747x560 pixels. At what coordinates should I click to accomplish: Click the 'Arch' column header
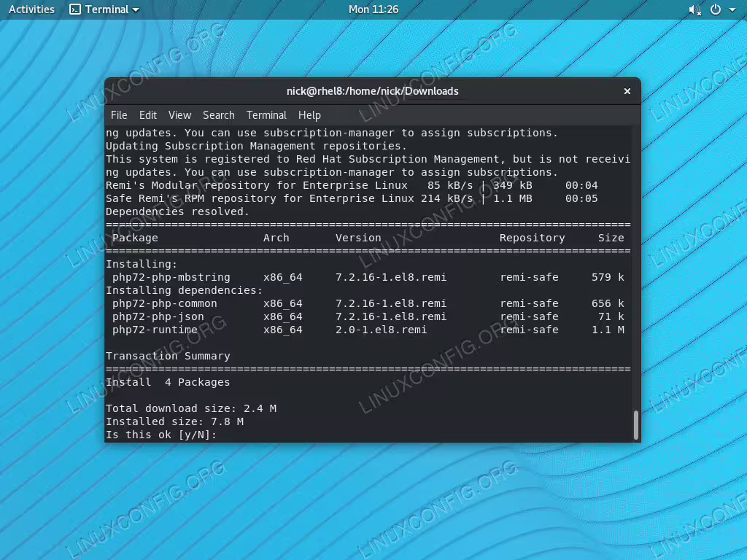pyautogui.click(x=276, y=238)
